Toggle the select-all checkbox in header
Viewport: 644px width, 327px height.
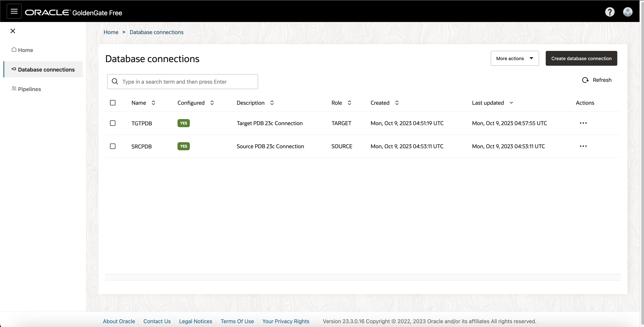point(112,103)
